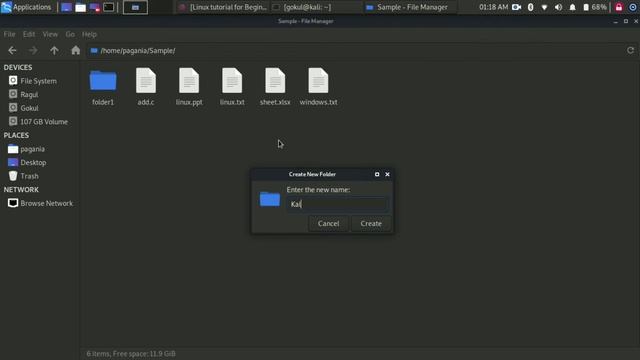The image size is (640, 360).
Task: Open the notifications bell icon
Action: [572, 7]
